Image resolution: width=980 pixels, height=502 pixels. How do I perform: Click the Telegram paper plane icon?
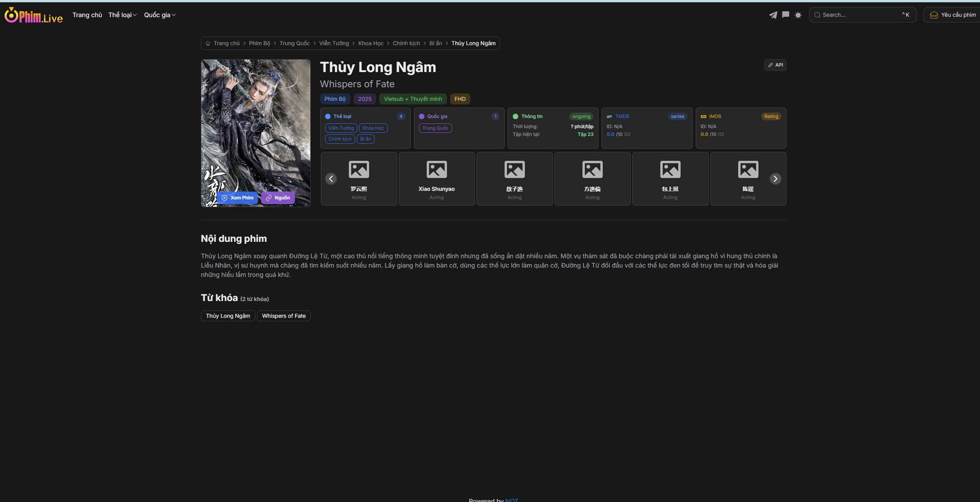(x=773, y=15)
